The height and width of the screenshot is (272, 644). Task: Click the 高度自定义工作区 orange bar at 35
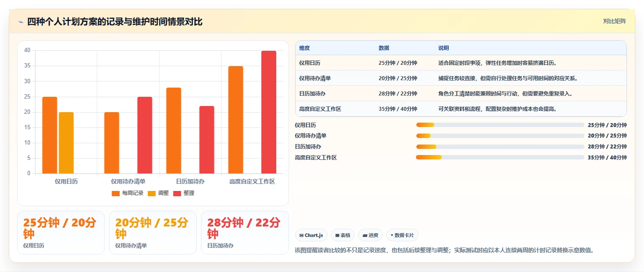(236, 120)
